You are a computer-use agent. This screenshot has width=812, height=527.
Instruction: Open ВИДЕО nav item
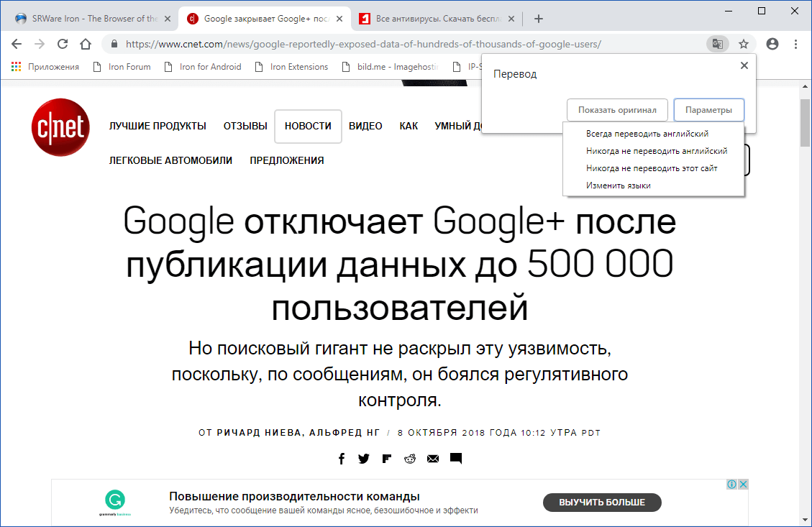coord(365,126)
